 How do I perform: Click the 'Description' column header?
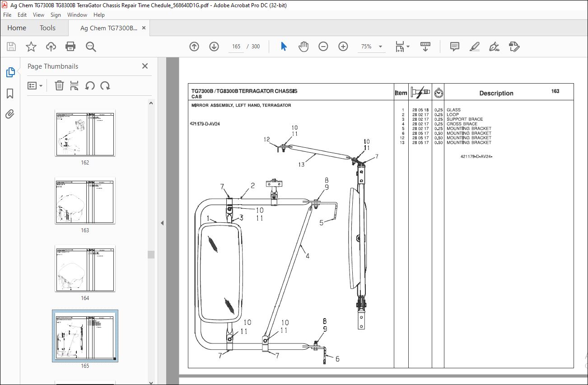click(496, 93)
